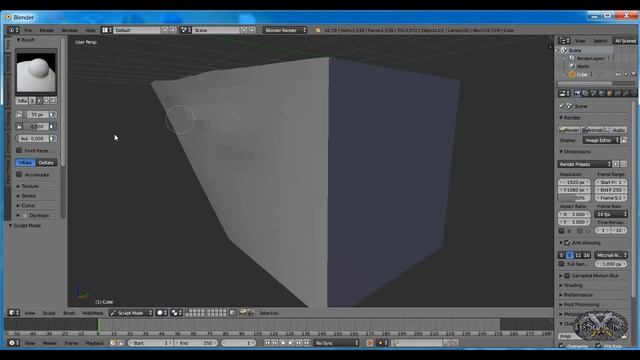Toggle Cube visibility eye in outliner

click(x=618, y=74)
